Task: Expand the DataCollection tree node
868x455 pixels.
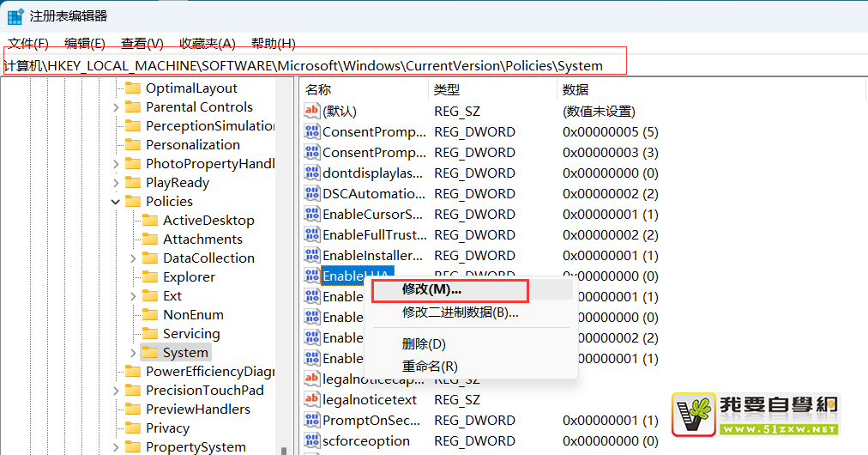Action: [x=133, y=258]
